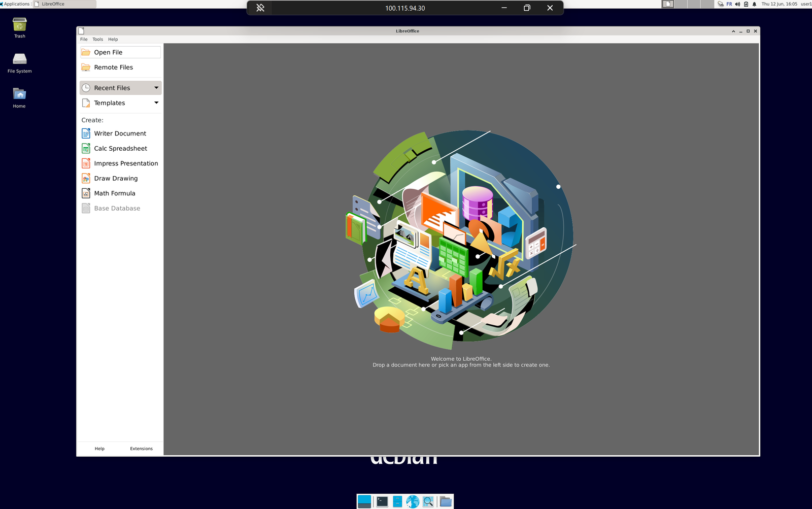Open the terminal from the taskbar
Screen dimensions: 812x509
click(382, 501)
